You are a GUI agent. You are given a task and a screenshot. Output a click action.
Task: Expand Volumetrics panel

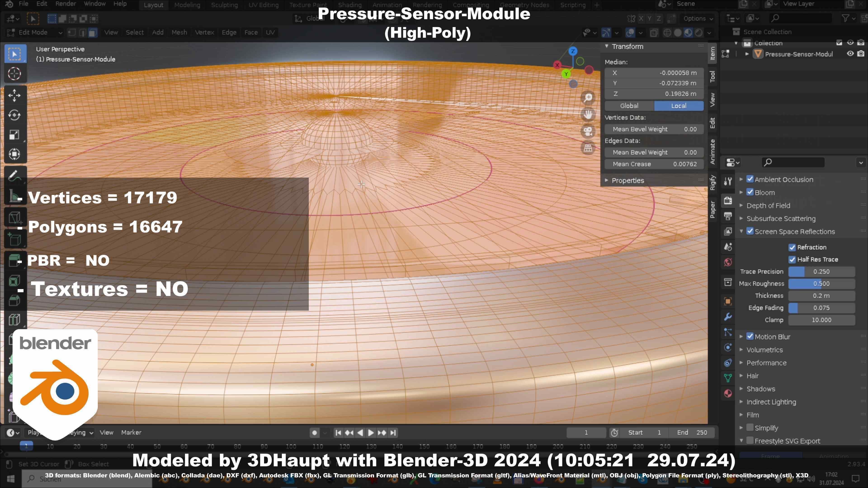pyautogui.click(x=764, y=350)
